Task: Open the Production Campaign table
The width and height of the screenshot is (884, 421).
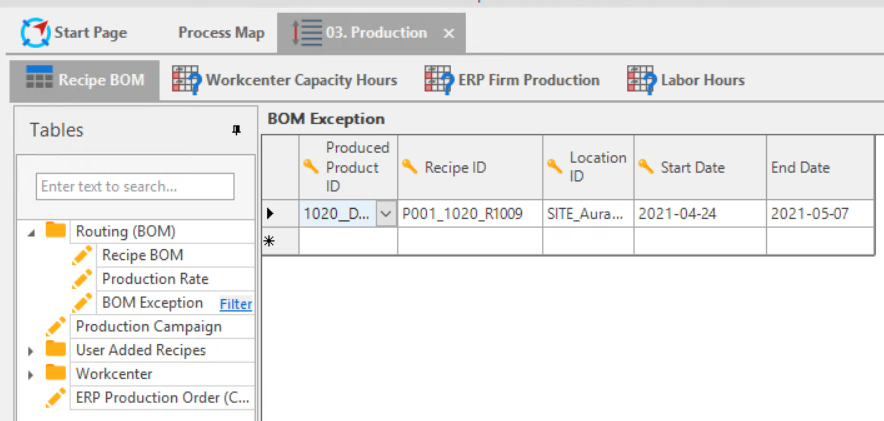Action: pos(149,326)
